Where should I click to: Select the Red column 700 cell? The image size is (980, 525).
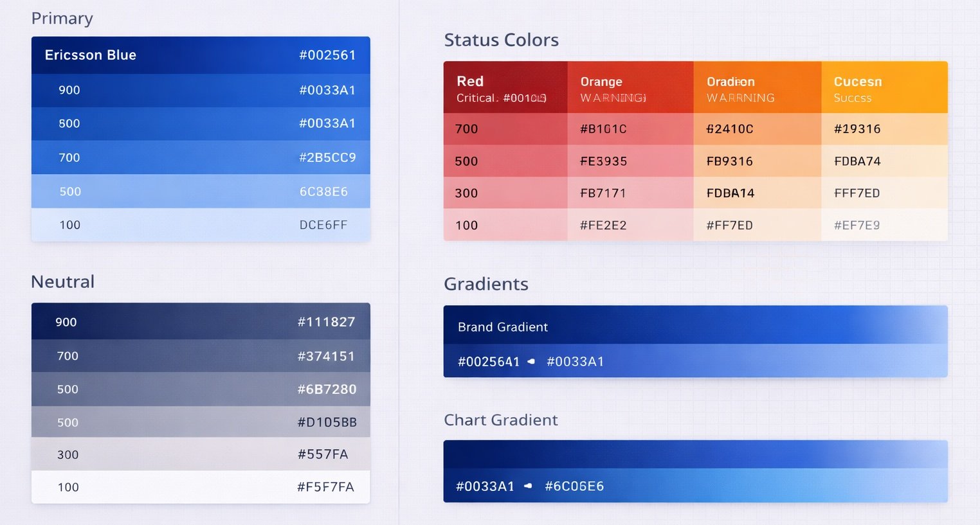(x=505, y=129)
